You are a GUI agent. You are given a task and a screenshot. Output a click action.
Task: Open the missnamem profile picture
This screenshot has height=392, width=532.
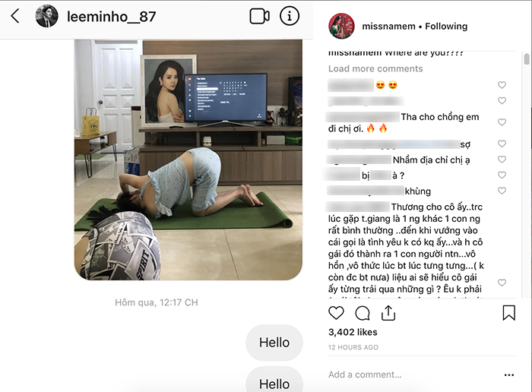(x=341, y=26)
